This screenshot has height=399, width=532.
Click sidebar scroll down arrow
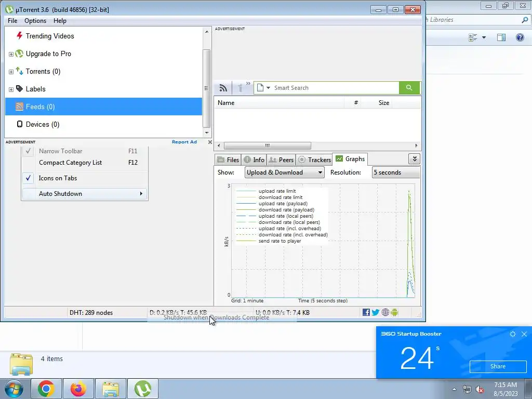click(x=207, y=132)
